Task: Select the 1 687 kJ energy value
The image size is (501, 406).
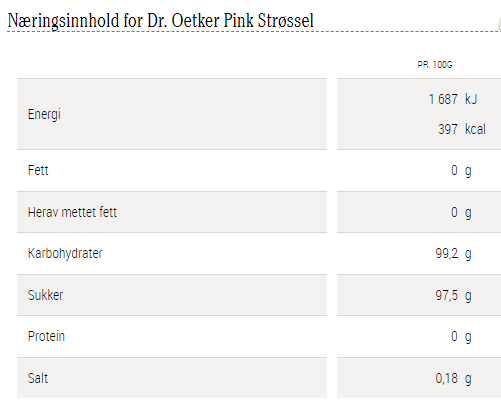Action: pos(453,99)
